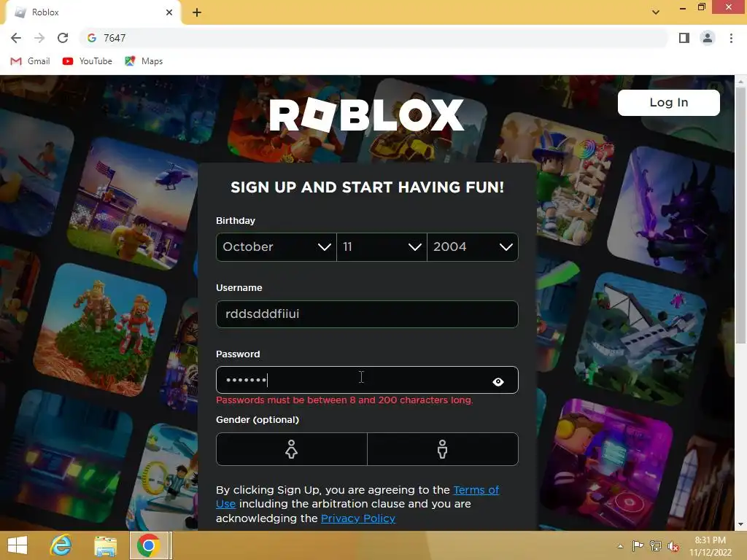Open Chrome profile avatar
Image resolution: width=747 pixels, height=560 pixels.
[708, 38]
